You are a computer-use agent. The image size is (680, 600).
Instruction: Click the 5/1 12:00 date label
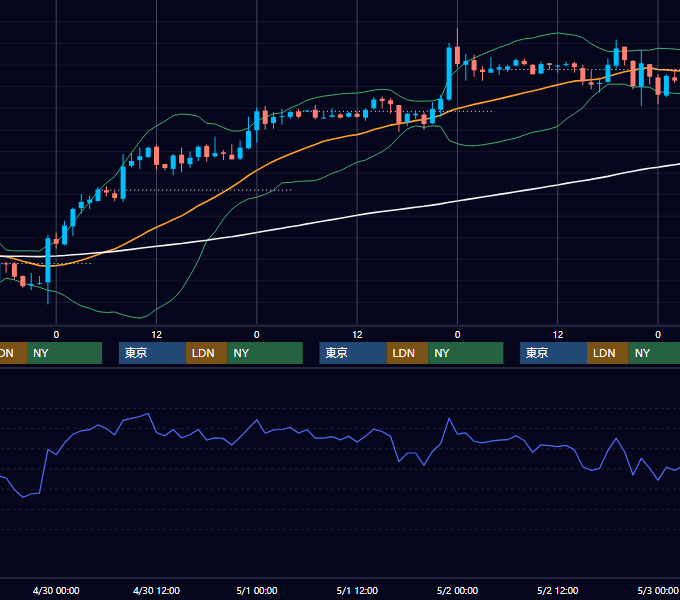pos(357,590)
